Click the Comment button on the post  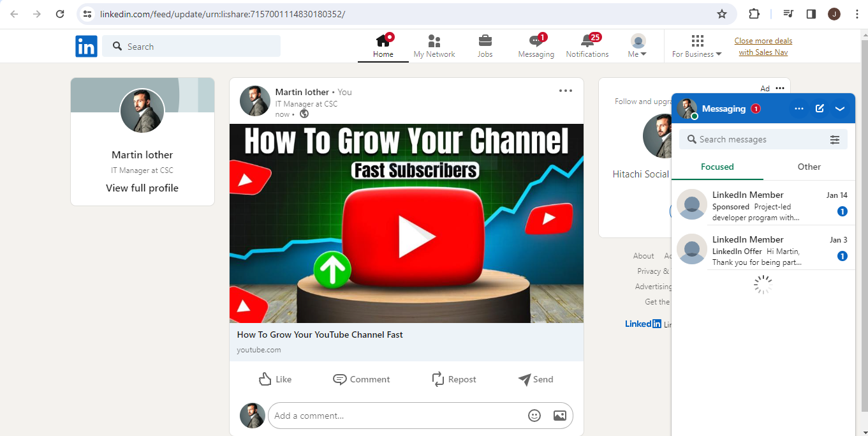tap(361, 379)
